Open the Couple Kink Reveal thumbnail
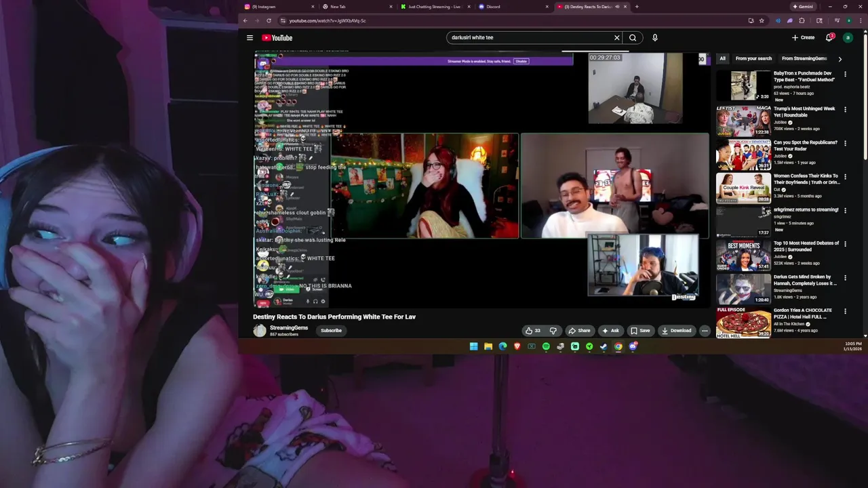Image resolution: width=868 pixels, height=488 pixels. coord(743,188)
